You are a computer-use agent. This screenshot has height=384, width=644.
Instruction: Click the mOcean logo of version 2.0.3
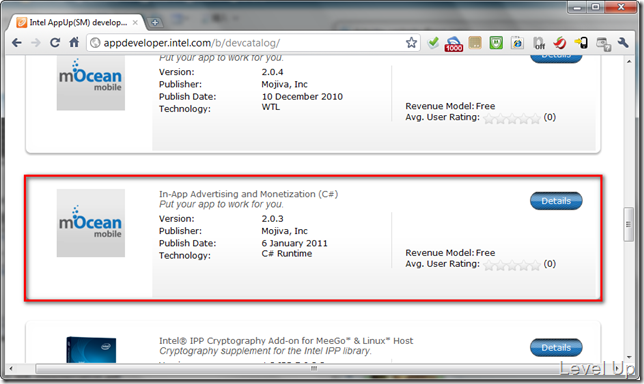(91, 223)
